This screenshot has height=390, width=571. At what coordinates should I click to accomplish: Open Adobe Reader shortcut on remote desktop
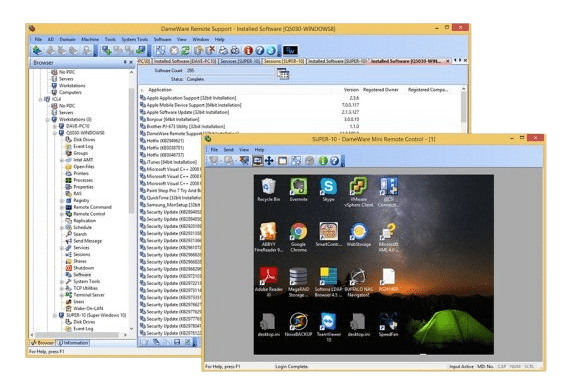(x=268, y=281)
